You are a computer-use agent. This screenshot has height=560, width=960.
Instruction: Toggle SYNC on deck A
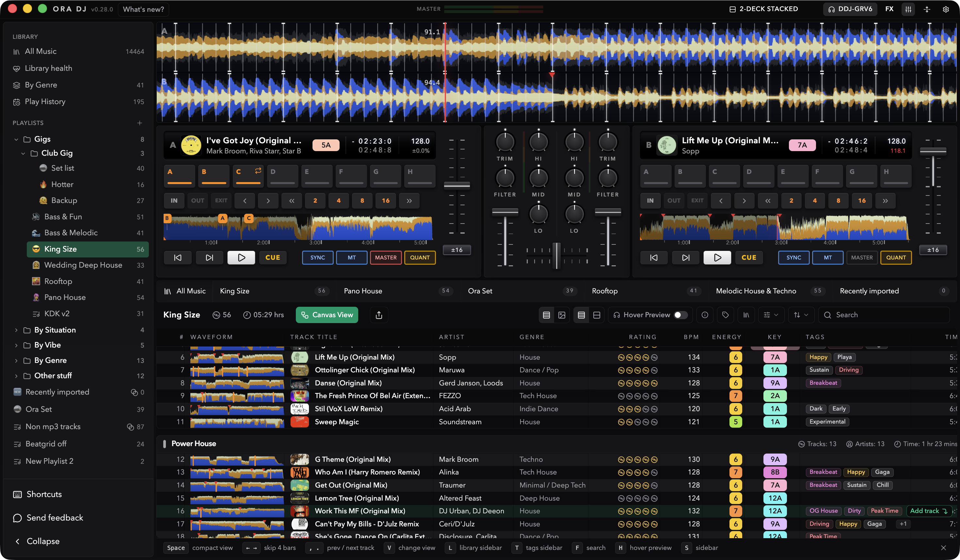(317, 258)
